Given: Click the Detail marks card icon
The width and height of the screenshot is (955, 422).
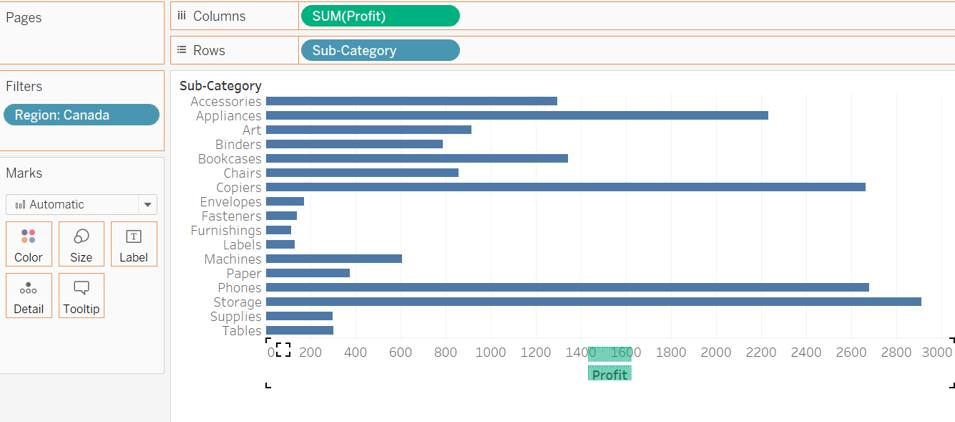Looking at the screenshot, I should [x=28, y=289].
